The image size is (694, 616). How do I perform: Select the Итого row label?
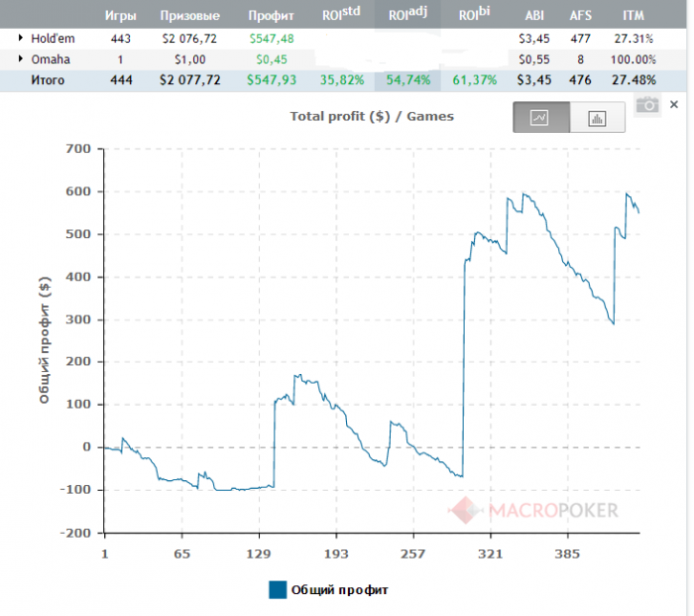[48, 80]
